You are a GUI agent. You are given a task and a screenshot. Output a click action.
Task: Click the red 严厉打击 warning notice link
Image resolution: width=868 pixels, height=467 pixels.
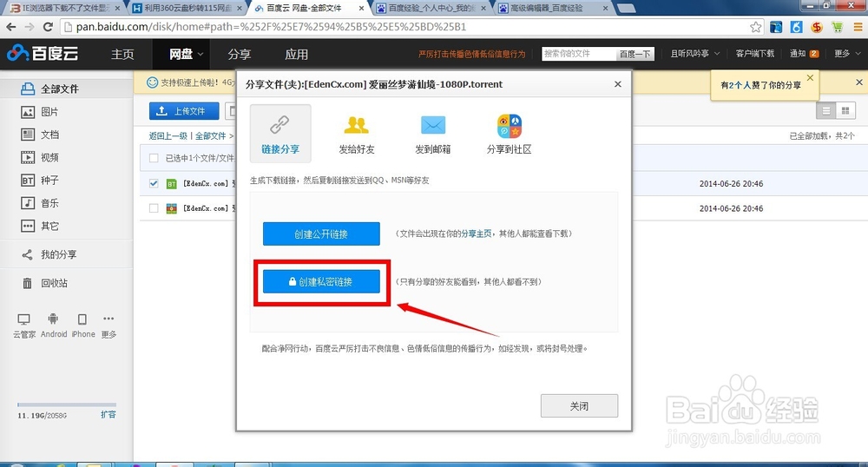pos(471,54)
